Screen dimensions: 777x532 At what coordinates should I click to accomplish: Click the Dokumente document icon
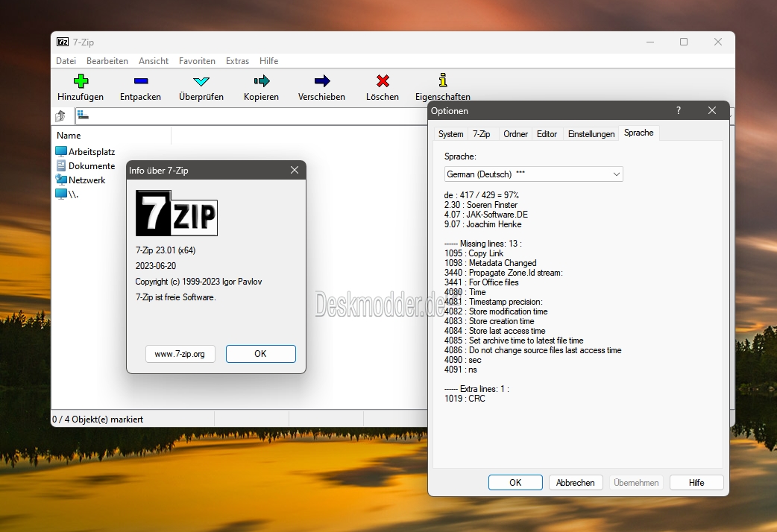pyautogui.click(x=61, y=165)
